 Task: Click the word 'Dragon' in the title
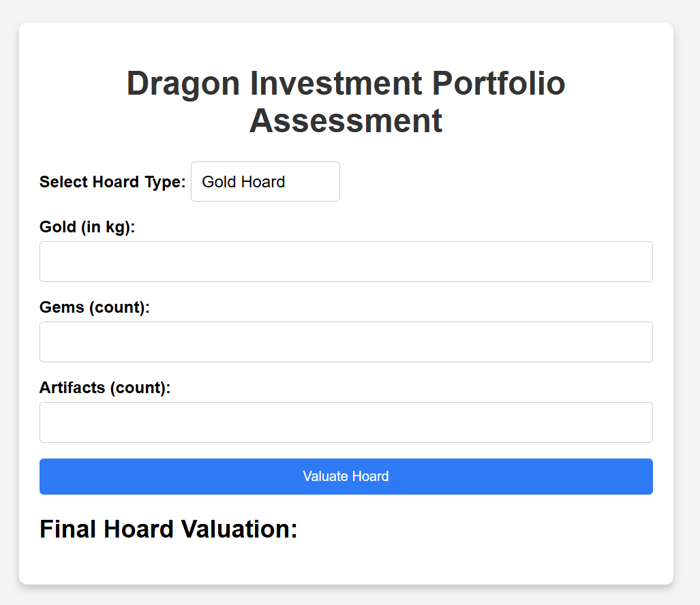183,84
